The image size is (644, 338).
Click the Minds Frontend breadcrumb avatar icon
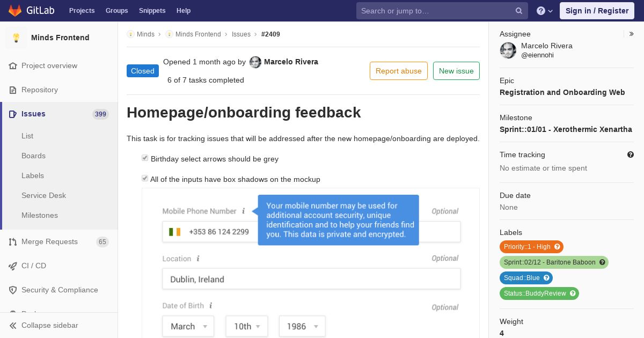pos(169,34)
